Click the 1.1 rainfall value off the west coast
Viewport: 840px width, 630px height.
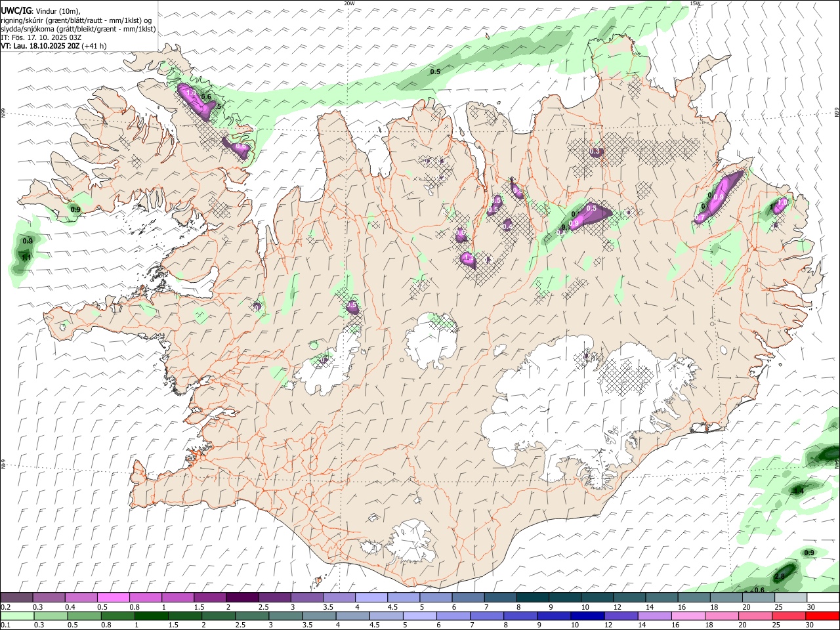[x=27, y=257]
